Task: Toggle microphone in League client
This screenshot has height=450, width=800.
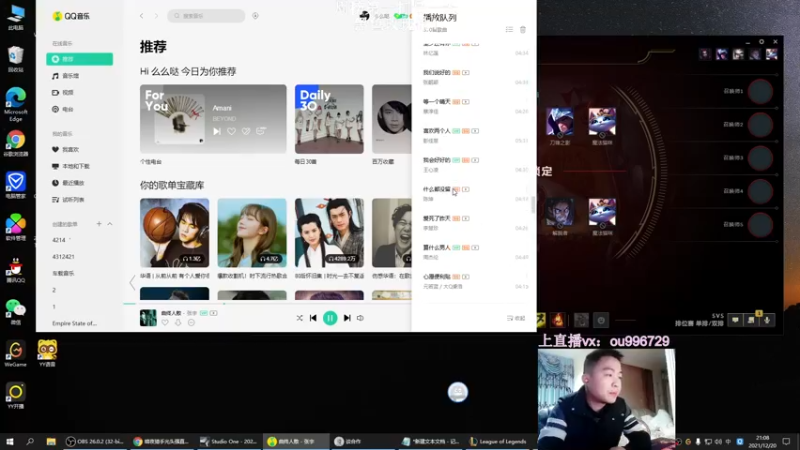Action: coord(767,320)
